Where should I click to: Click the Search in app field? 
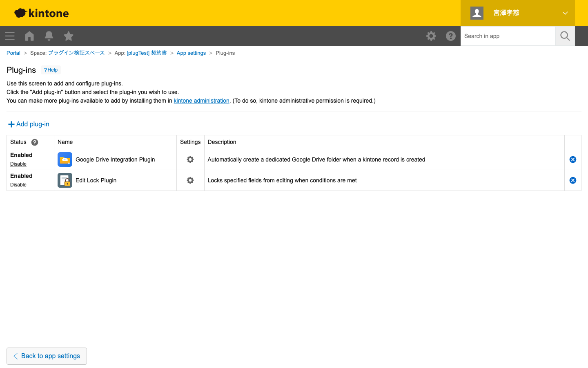tap(508, 36)
